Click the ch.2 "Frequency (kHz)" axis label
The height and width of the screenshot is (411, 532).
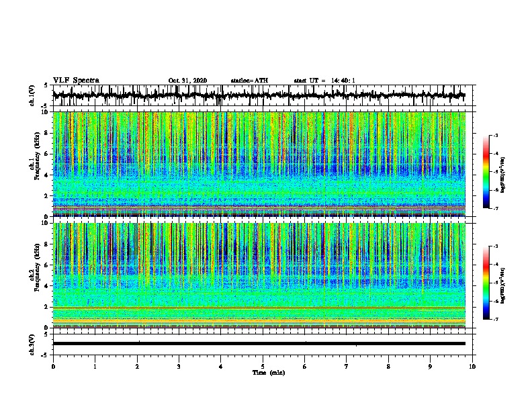pyautogui.click(x=37, y=267)
